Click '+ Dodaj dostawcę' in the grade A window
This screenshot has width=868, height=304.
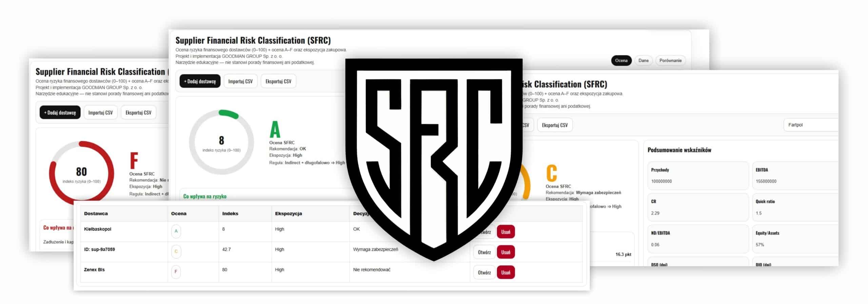(200, 81)
